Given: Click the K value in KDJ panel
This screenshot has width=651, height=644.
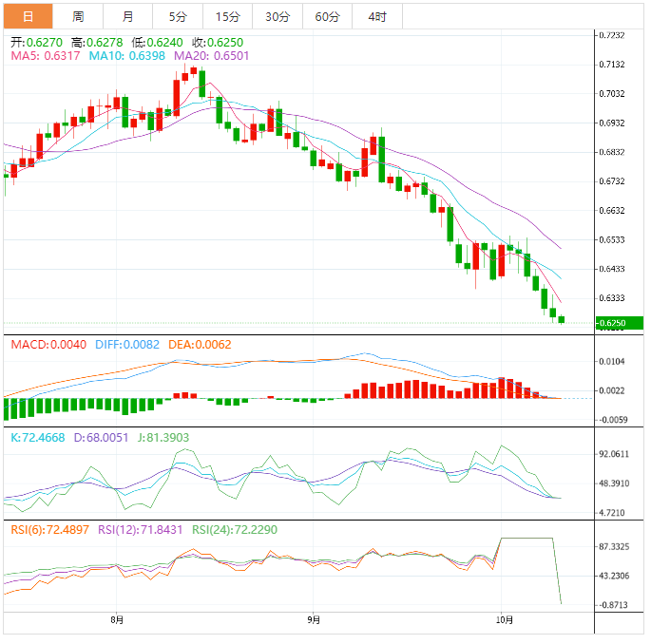Looking at the screenshot, I should click(39, 437).
